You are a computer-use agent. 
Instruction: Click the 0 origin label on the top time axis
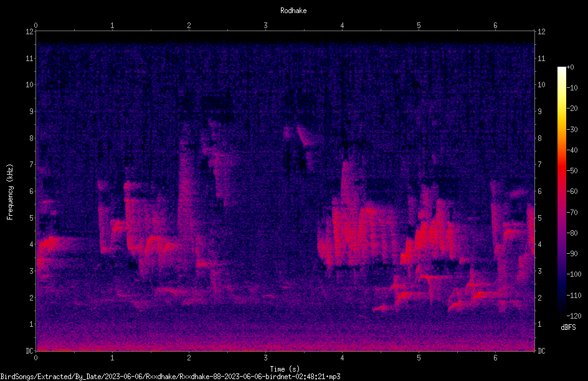(36, 26)
